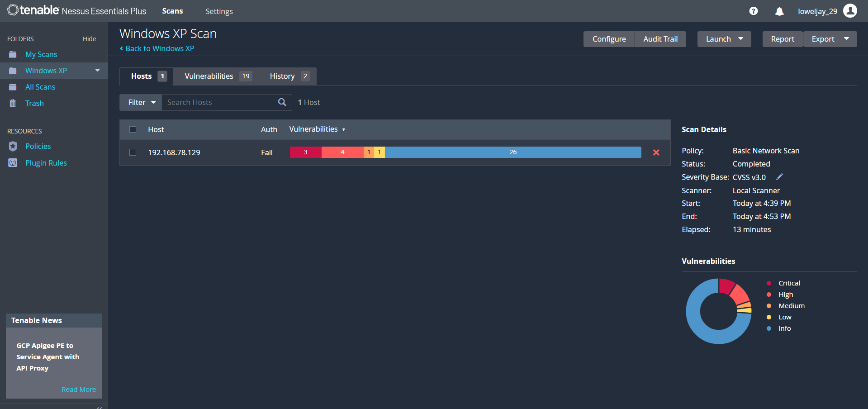868x409 pixels.
Task: Sort by the Vulnerabilities column header
Action: (x=317, y=129)
